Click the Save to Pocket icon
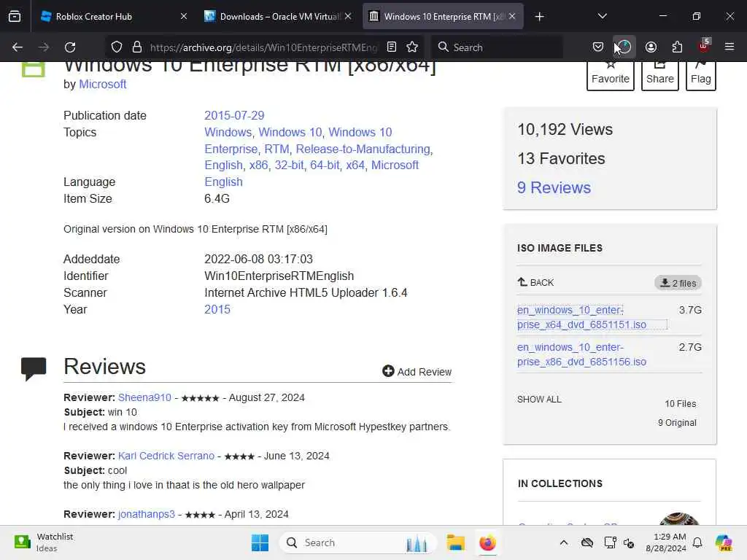Screen dimensions: 747x560 point(598,47)
